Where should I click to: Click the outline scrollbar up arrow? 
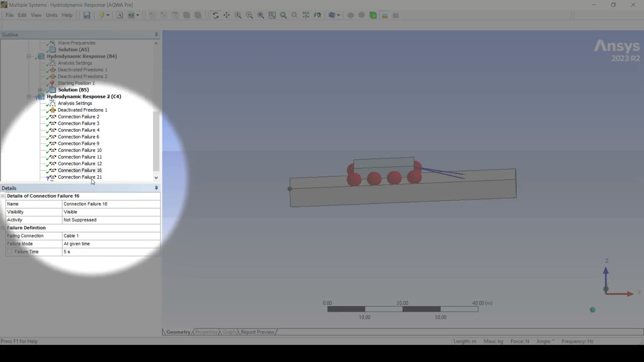tap(156, 43)
